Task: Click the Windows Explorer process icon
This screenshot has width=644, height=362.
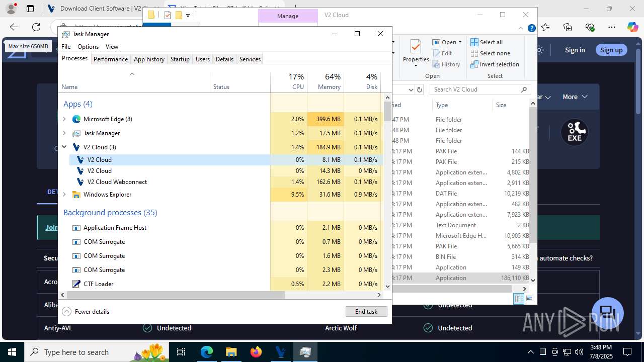Action: 76,195
